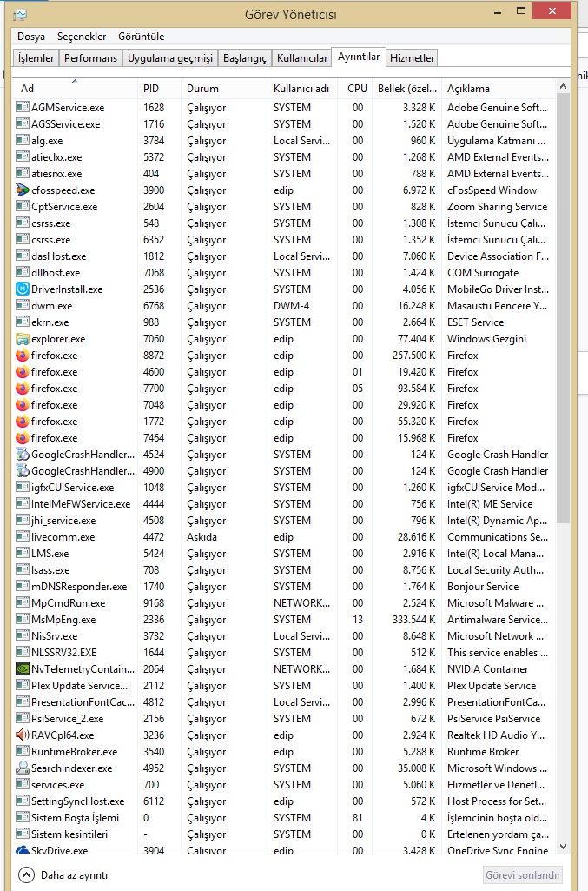Click the Görevi sonlandır button
Viewport: 588px width, 891px height.
(523, 874)
